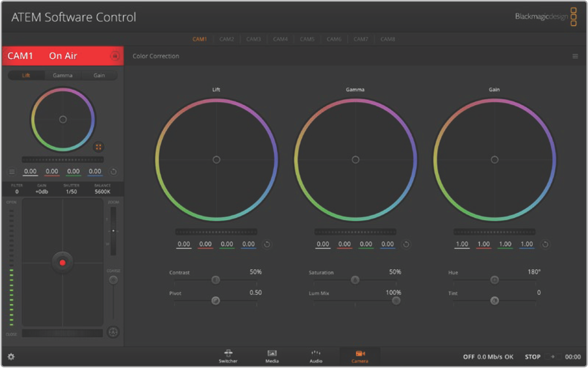Switch to CAM8
Image resolution: width=588 pixels, height=368 pixels.
(388, 39)
